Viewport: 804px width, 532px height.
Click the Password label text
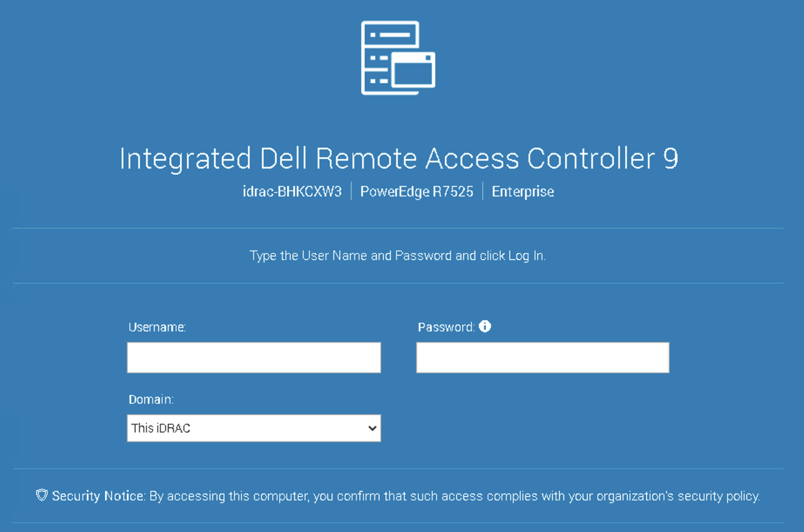(x=446, y=327)
